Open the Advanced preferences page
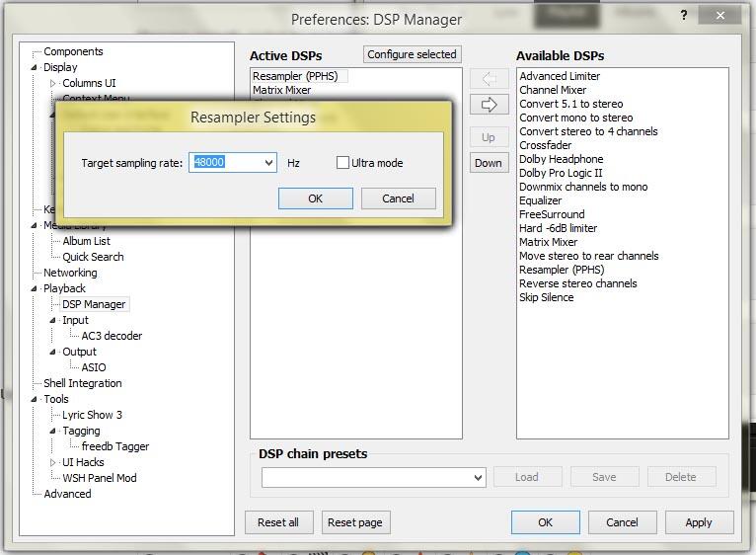 [x=67, y=494]
